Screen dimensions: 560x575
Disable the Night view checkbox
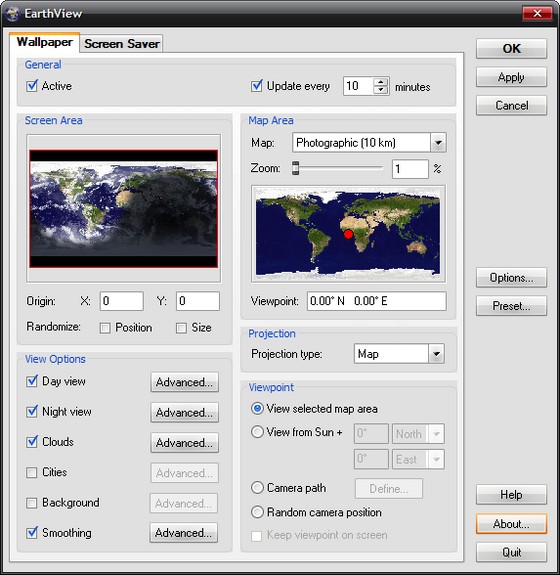[32, 411]
